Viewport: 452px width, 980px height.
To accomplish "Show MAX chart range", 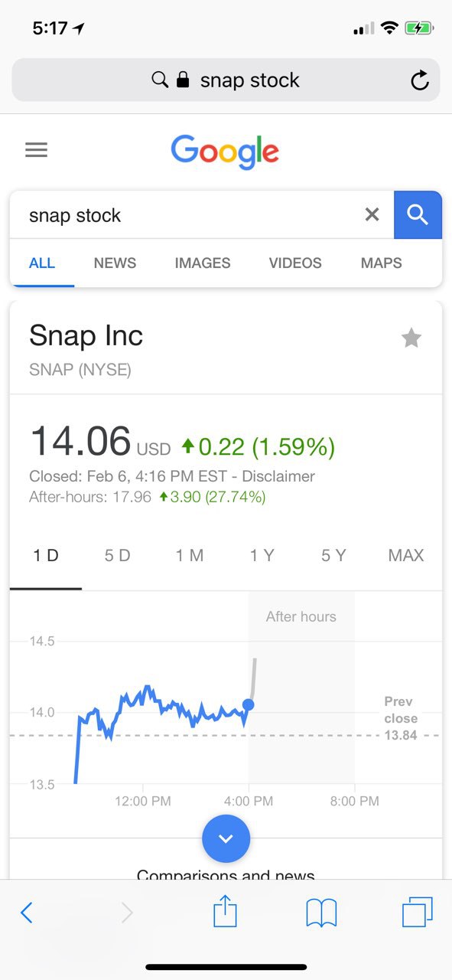I will [x=406, y=556].
